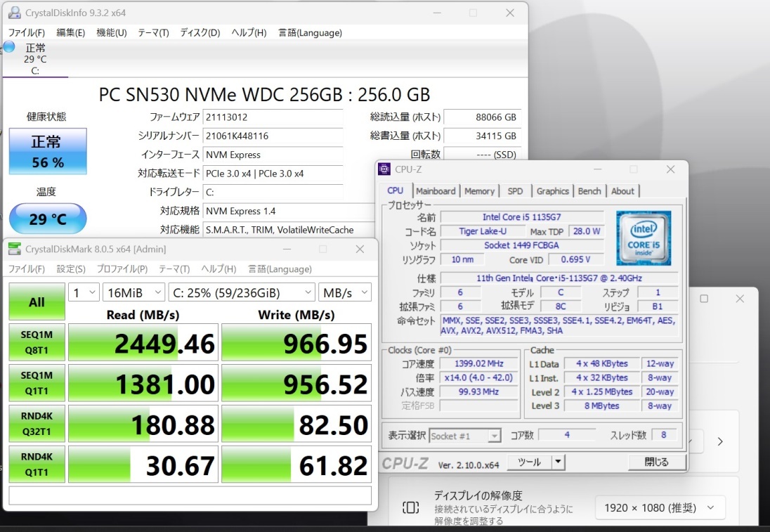Click 閉じる button in CPU-Z
Image resolution: width=770 pixels, height=532 pixels.
tap(656, 462)
